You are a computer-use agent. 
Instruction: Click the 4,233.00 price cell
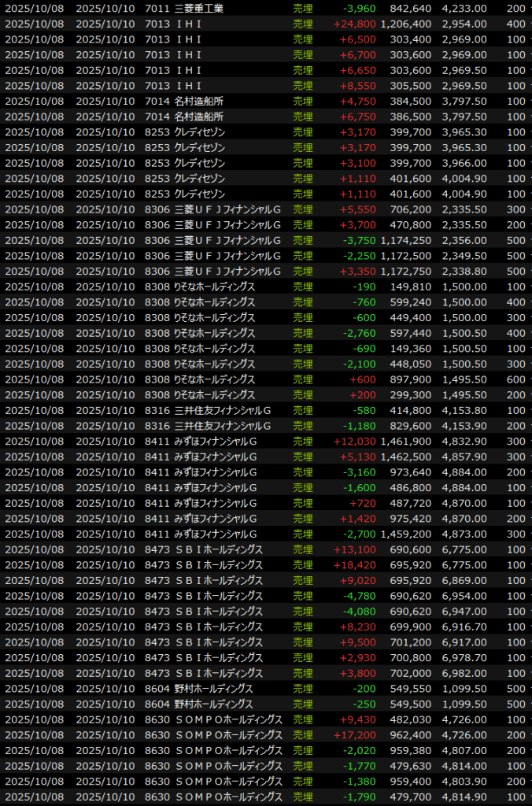pyautogui.click(x=464, y=9)
